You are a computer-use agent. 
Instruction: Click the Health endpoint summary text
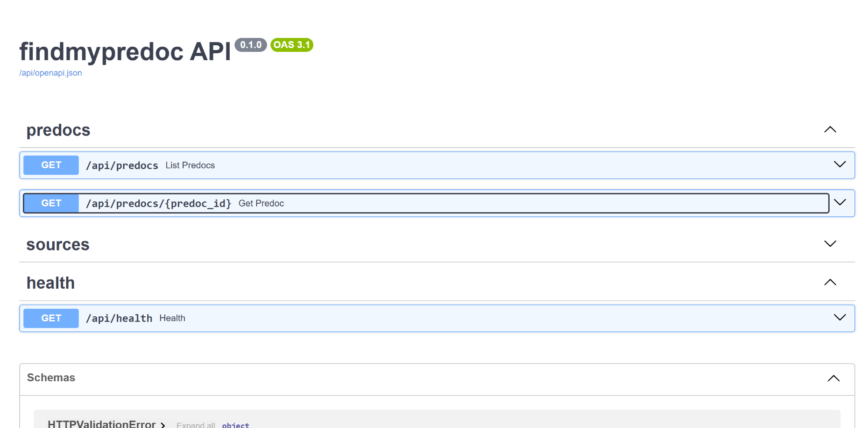(172, 318)
